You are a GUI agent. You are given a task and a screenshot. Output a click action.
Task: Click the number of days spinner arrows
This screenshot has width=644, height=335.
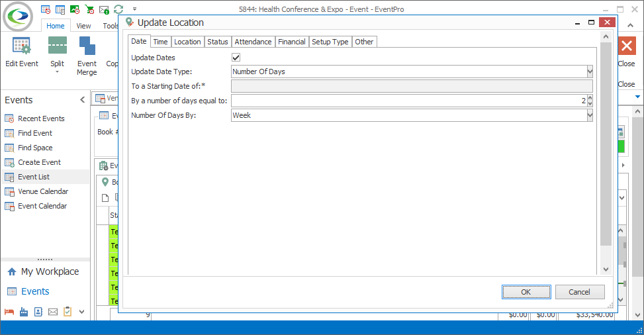[590, 101]
